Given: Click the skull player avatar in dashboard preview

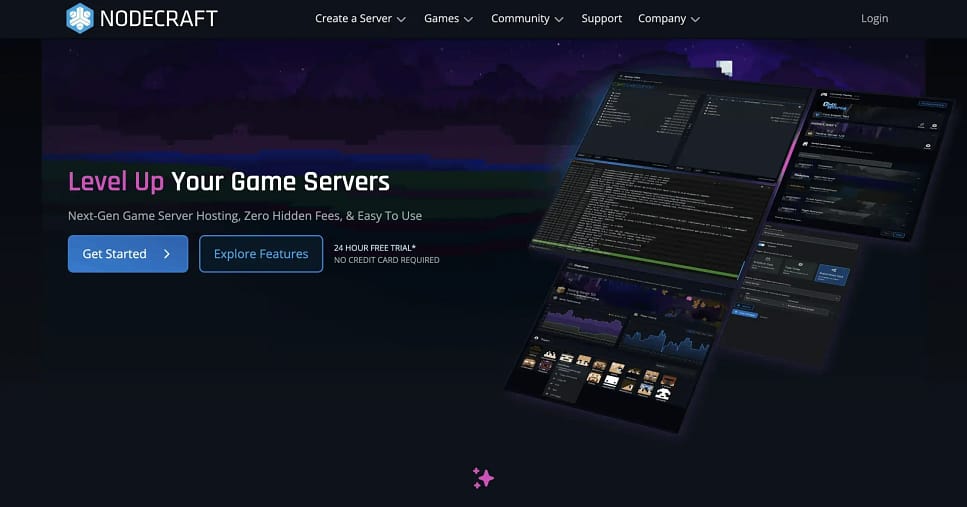Looking at the screenshot, I should tap(662, 392).
